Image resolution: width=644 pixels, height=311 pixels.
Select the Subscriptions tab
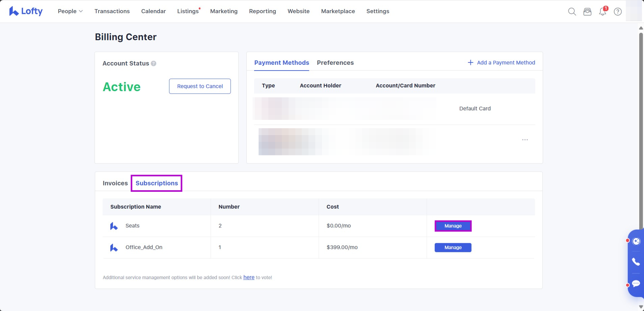(x=157, y=183)
